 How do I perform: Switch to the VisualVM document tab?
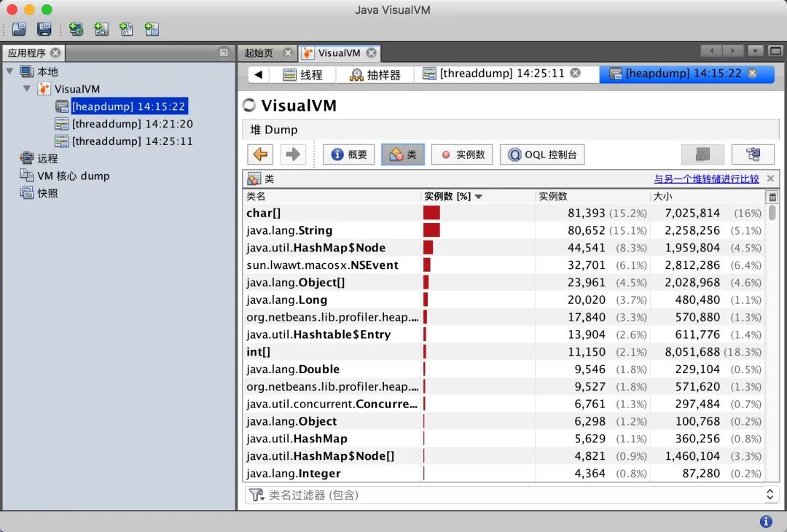coord(340,52)
